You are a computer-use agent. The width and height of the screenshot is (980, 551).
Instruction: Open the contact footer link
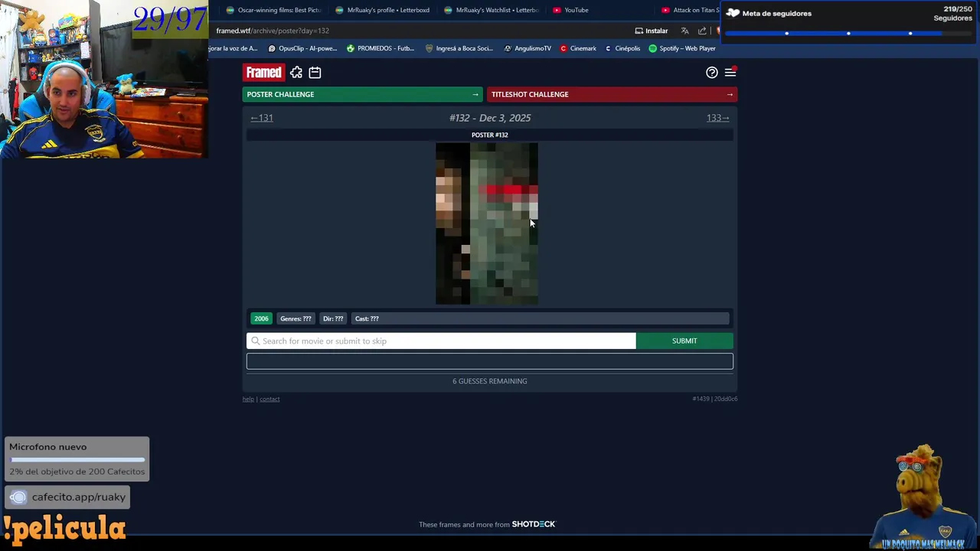(269, 399)
